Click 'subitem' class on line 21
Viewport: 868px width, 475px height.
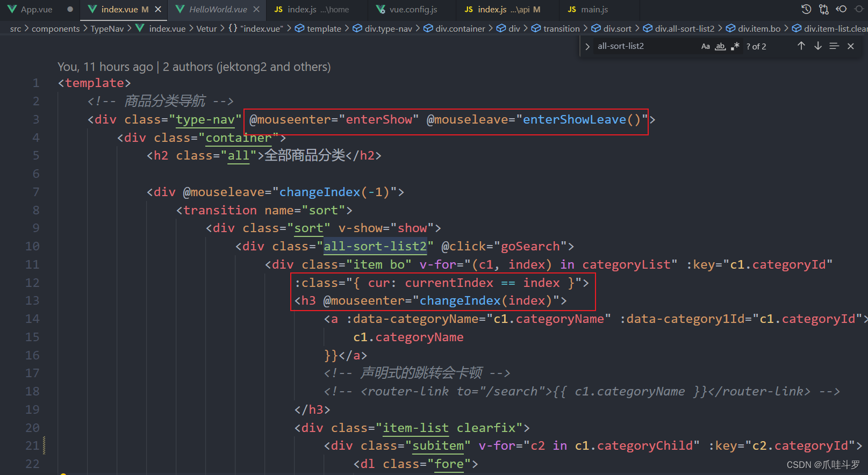438,445
